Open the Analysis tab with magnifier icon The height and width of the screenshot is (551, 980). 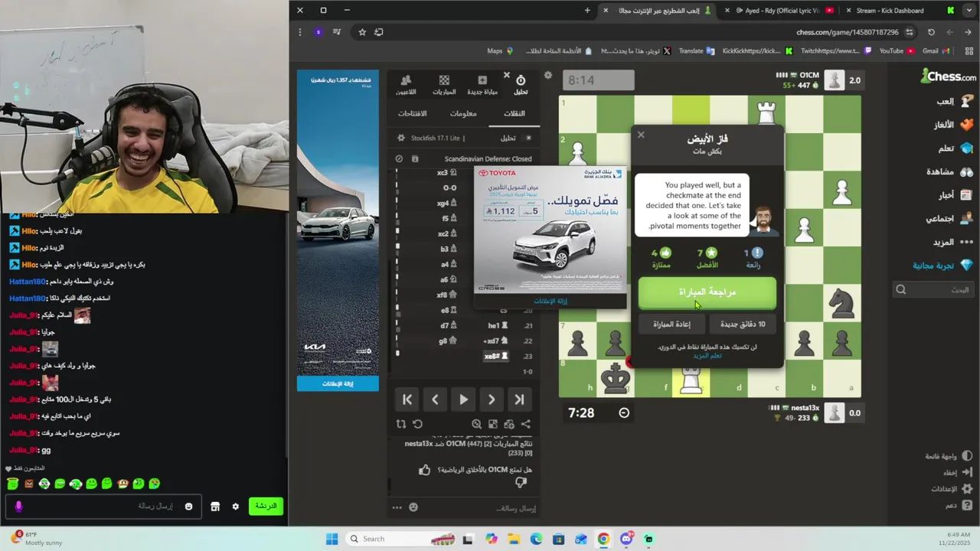521,85
